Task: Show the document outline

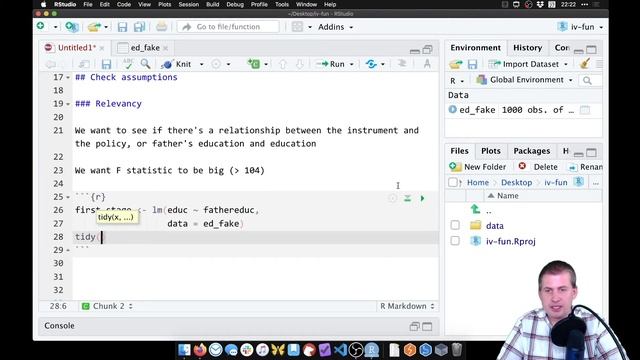Action: [402, 64]
